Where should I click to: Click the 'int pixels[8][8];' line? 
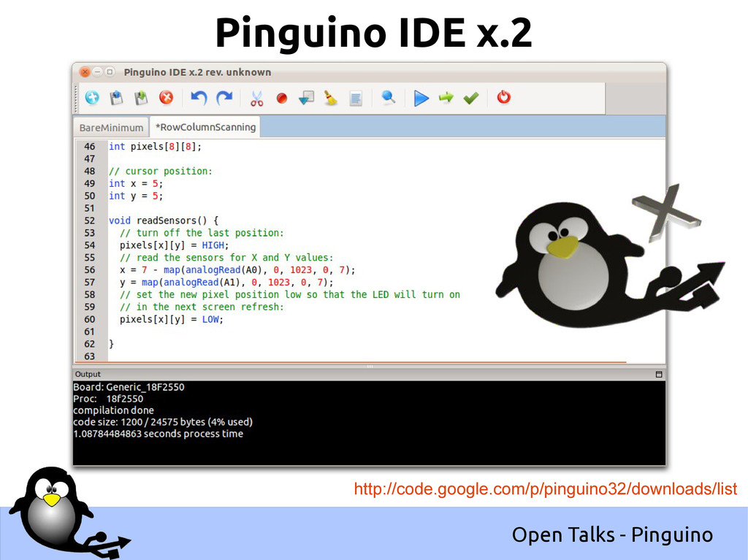pos(155,147)
